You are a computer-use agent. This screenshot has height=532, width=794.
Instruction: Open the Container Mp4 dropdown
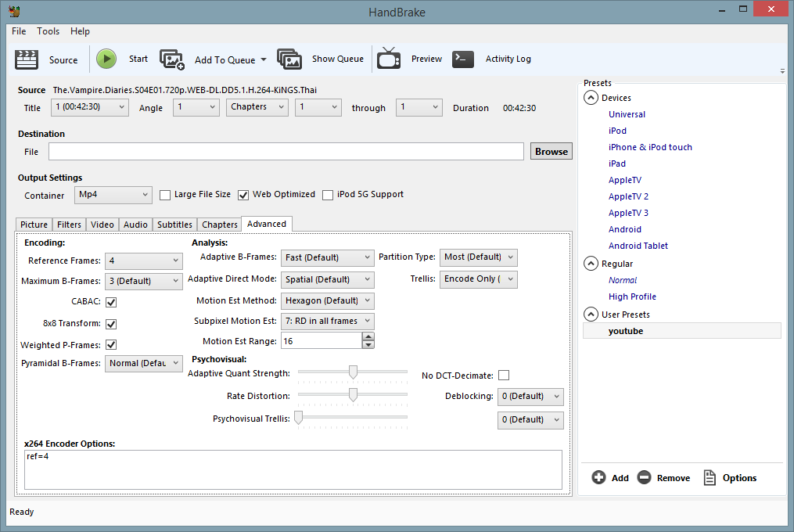point(113,195)
